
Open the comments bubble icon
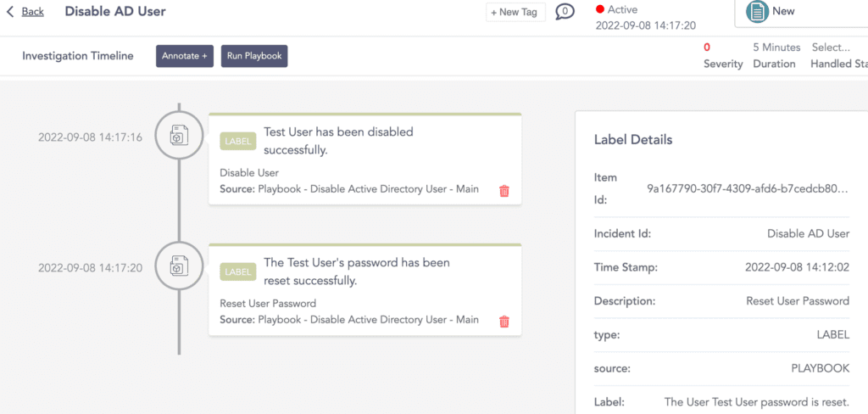[x=565, y=12]
